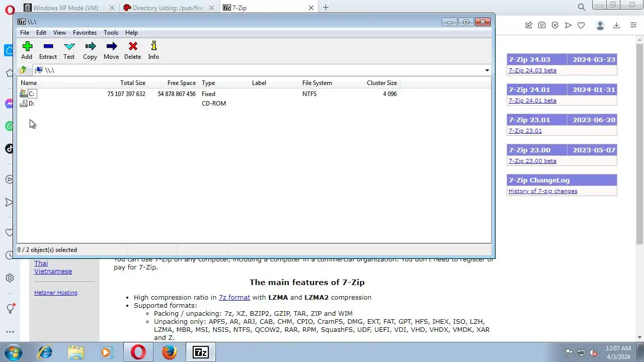The width and height of the screenshot is (644, 362).
Task: Open the 7-Zip 23.01 link
Action: coord(525,131)
